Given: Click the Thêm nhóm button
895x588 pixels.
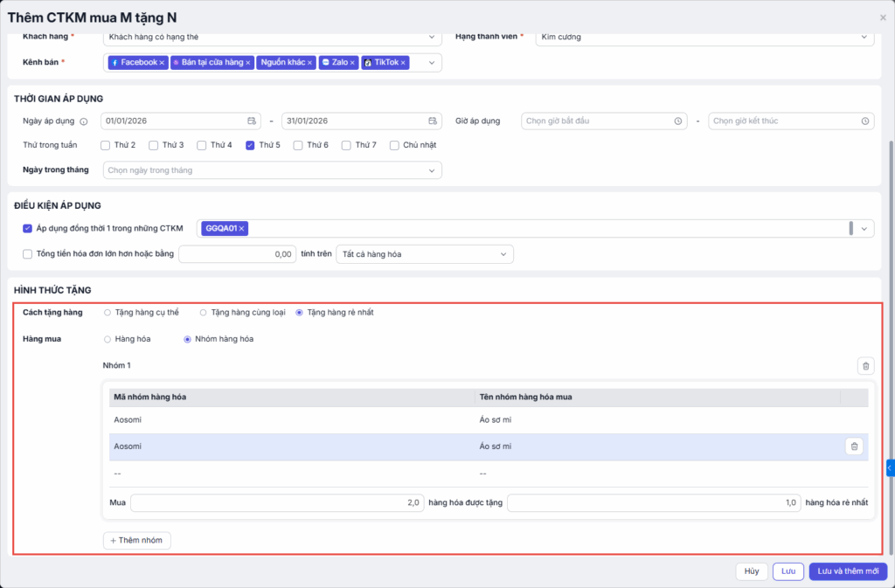Looking at the screenshot, I should [x=137, y=541].
